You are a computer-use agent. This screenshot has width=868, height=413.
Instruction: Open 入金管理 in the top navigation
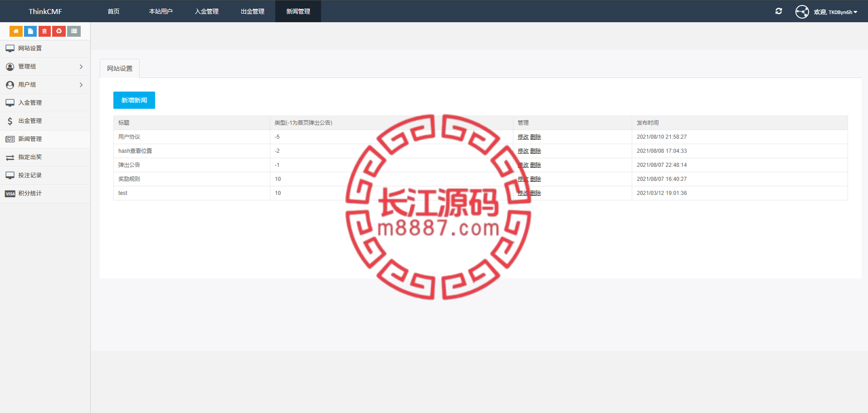[207, 11]
